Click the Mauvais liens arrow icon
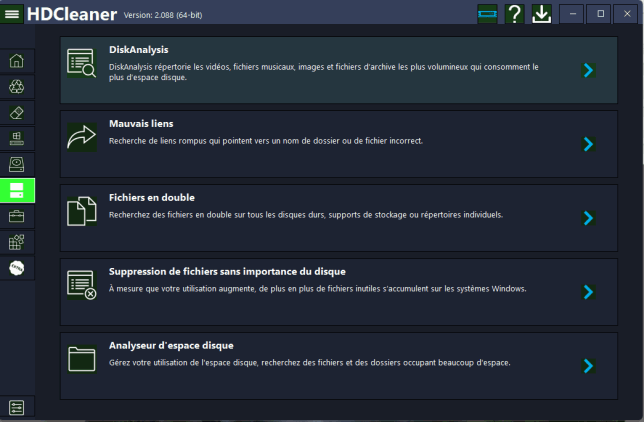 tap(82, 137)
